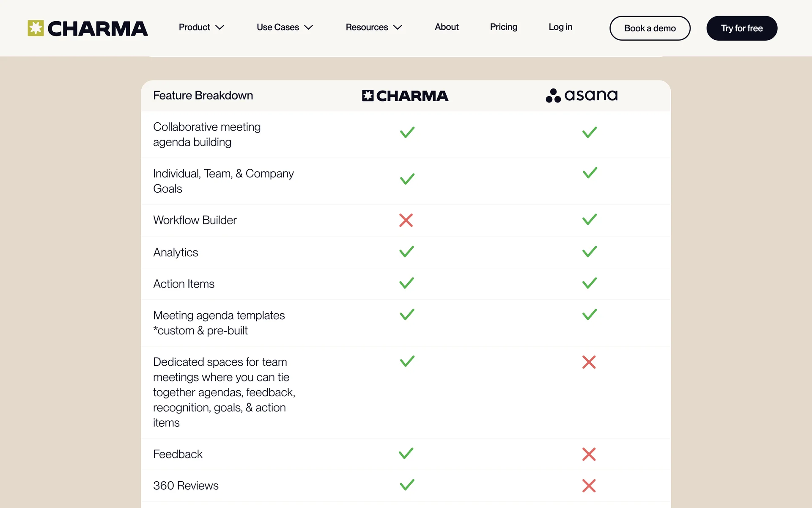The image size is (812, 508).
Task: Open the Use Cases dropdown
Action: point(284,27)
